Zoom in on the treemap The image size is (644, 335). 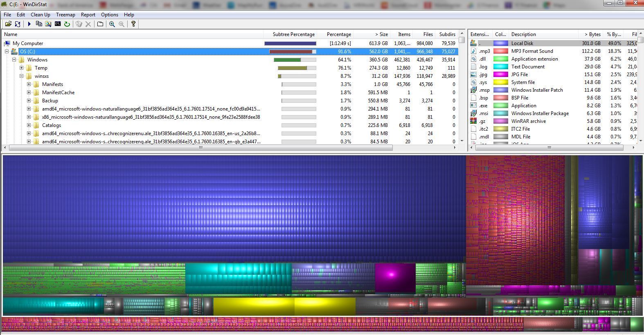[x=112, y=24]
